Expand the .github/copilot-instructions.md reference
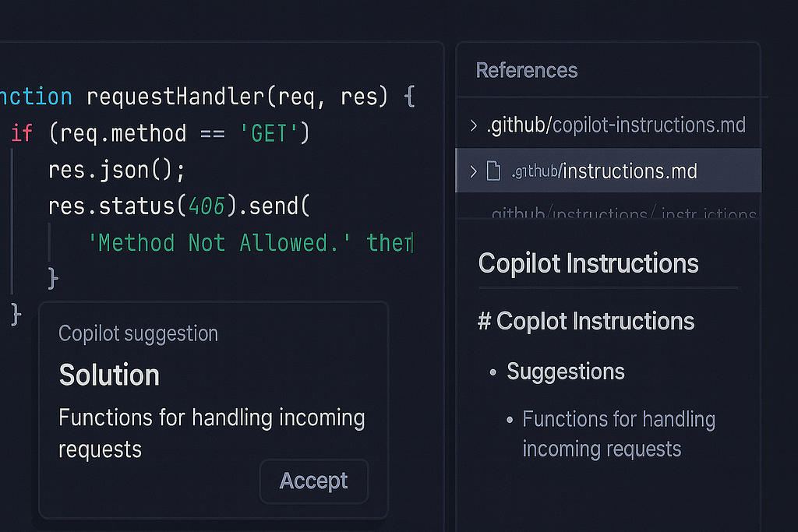Image resolution: width=798 pixels, height=532 pixels. pos(473,125)
